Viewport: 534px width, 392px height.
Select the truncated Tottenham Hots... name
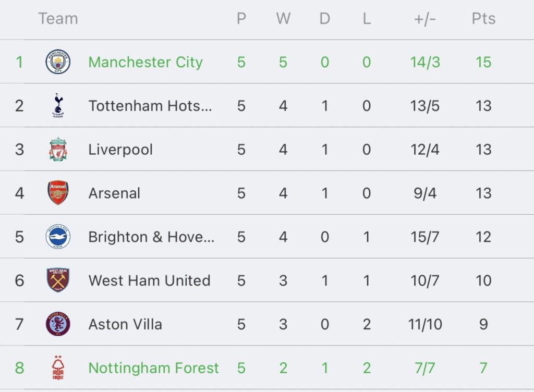150,106
